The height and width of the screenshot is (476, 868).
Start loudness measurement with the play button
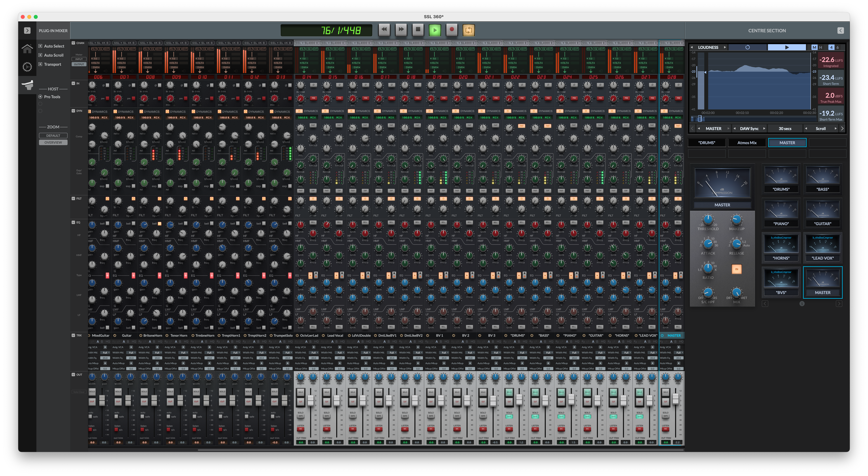[787, 48]
